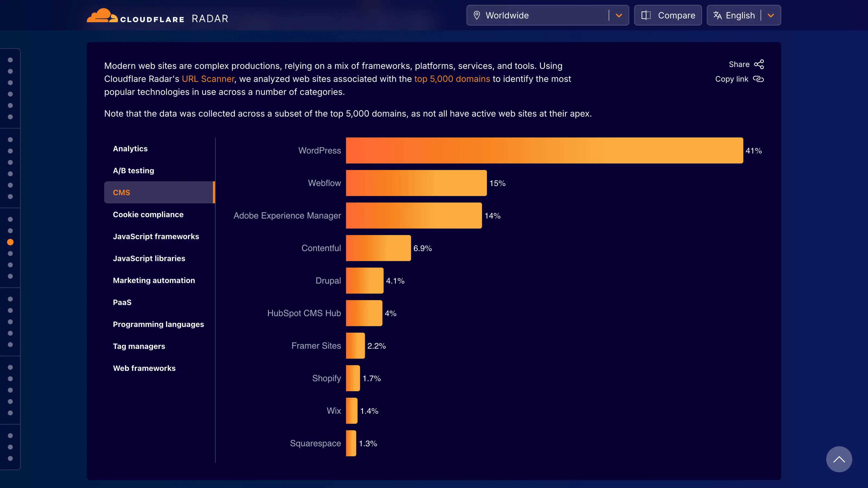Click the Wix label text
Screen dimensions: 868x488
334,410
